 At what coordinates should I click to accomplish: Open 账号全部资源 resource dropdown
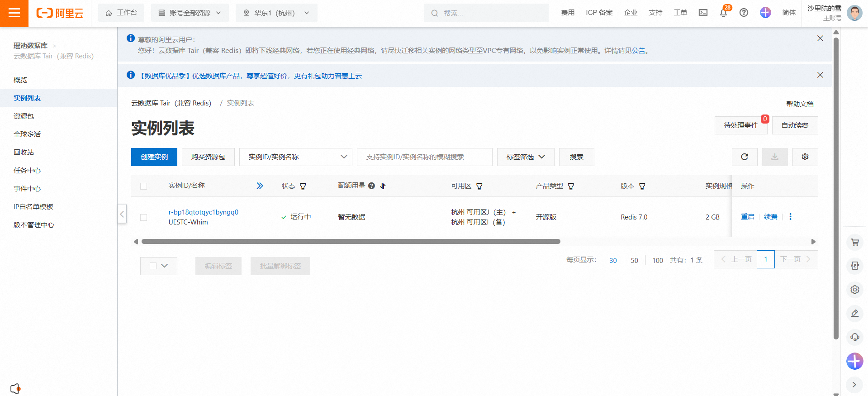point(190,13)
